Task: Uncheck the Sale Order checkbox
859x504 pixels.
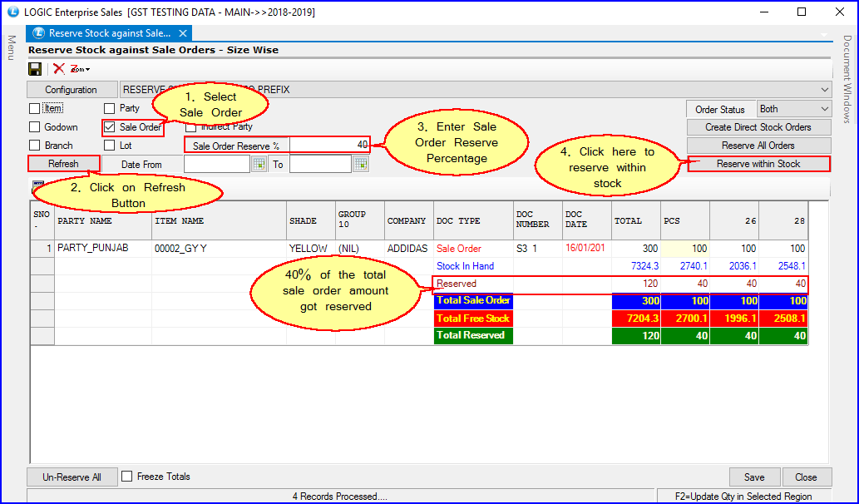Action: [x=109, y=127]
